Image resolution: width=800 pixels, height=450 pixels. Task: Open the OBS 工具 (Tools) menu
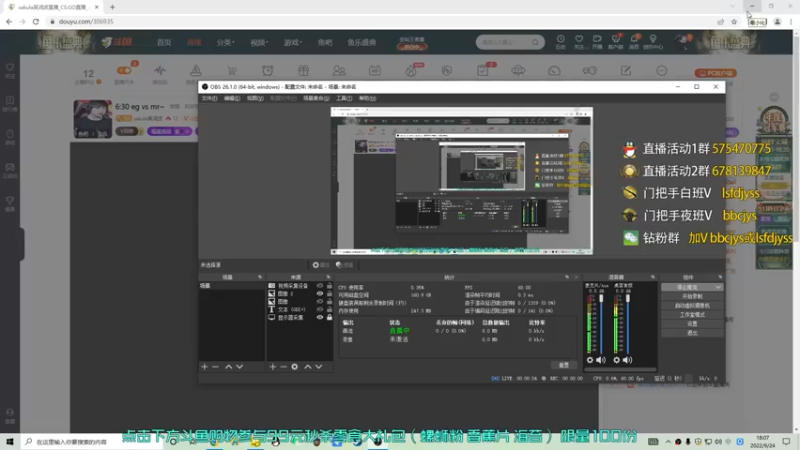[343, 98]
